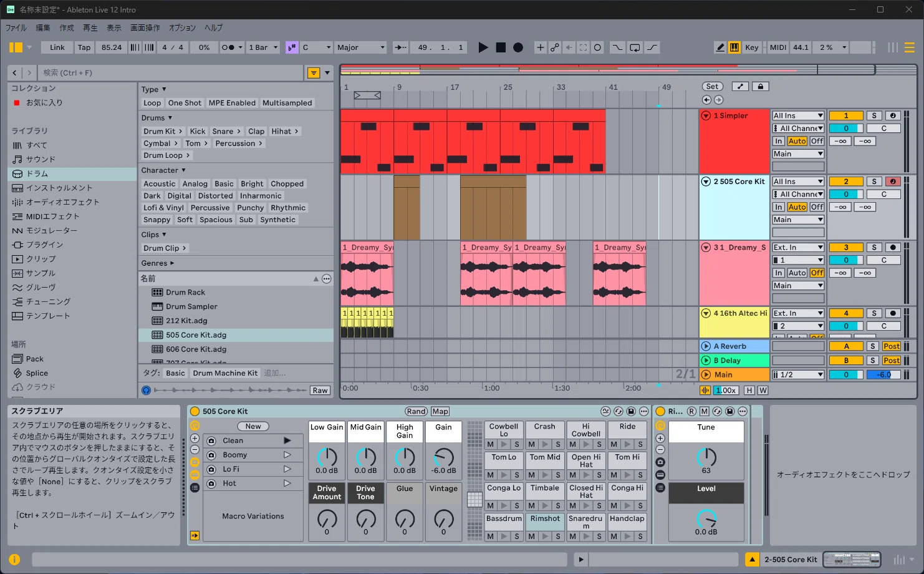Click New macro variation button
Viewport: 924px width, 574px height.
[253, 426]
